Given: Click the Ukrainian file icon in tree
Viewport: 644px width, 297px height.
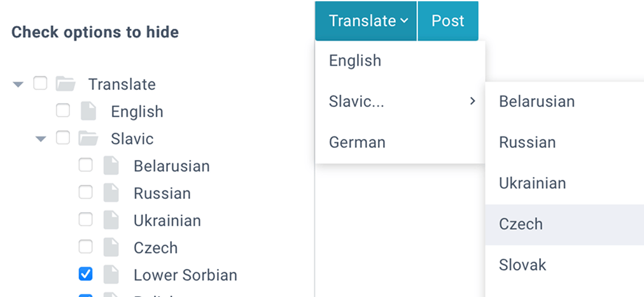Looking at the screenshot, I should click(x=111, y=221).
